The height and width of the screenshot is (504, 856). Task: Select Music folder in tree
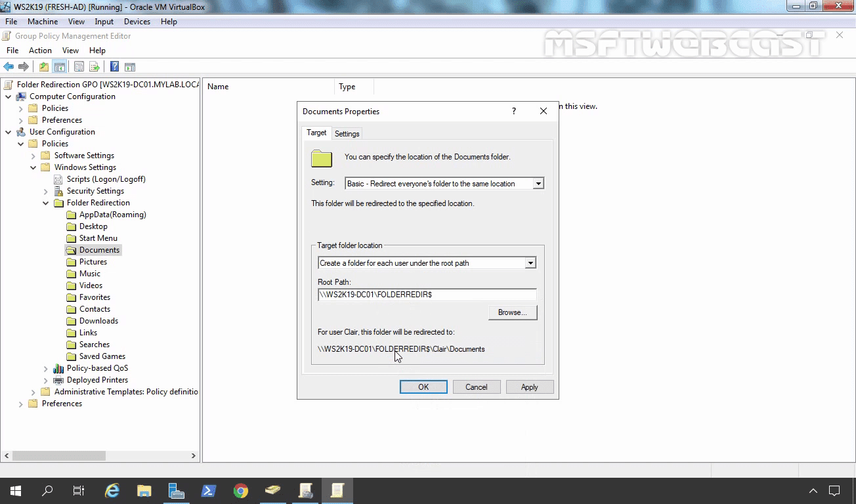point(90,274)
